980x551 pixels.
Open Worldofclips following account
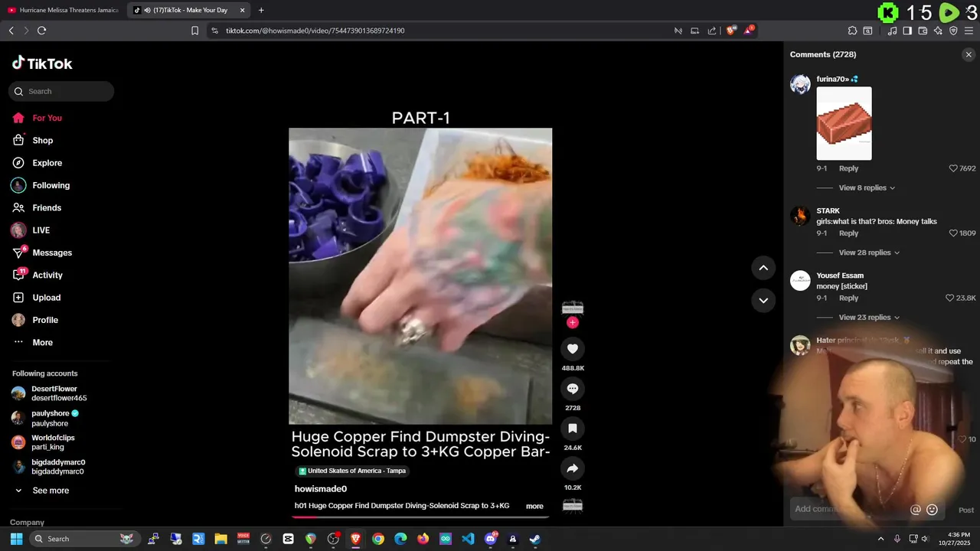53,442
